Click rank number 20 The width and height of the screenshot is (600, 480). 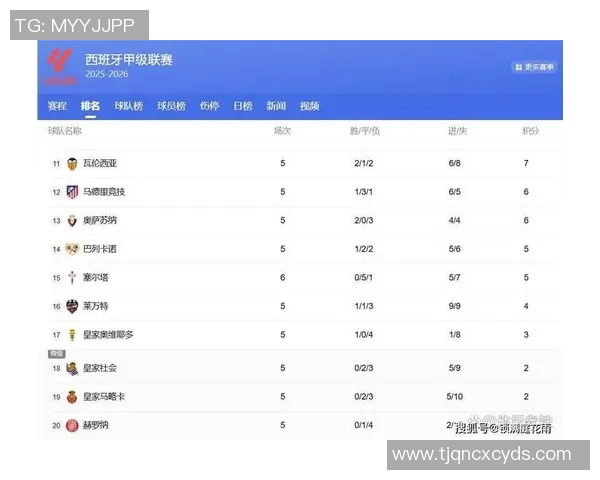56,426
